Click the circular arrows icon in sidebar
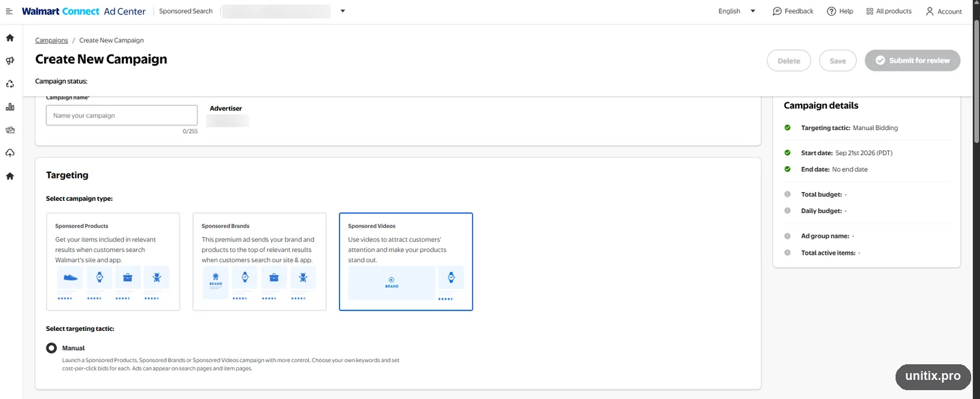The height and width of the screenshot is (399, 980). pyautogui.click(x=10, y=84)
